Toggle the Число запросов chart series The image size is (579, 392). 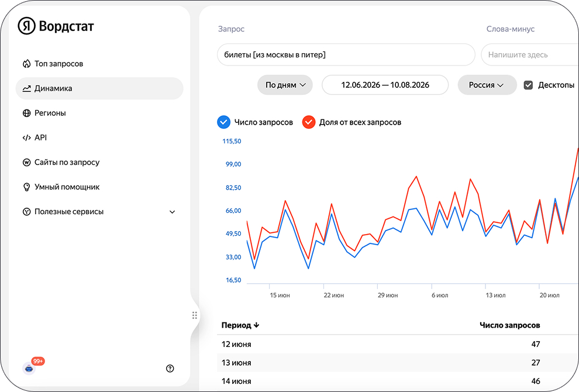click(224, 122)
